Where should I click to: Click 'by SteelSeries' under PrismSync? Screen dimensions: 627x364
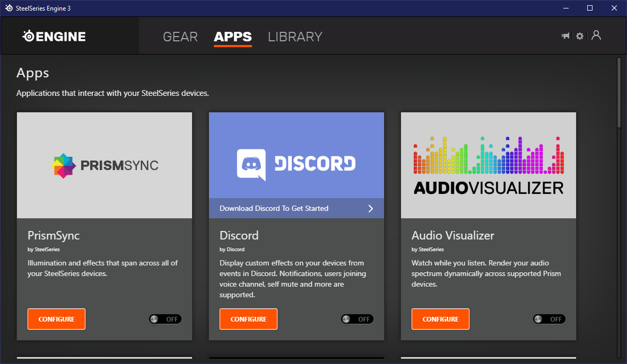[43, 250]
